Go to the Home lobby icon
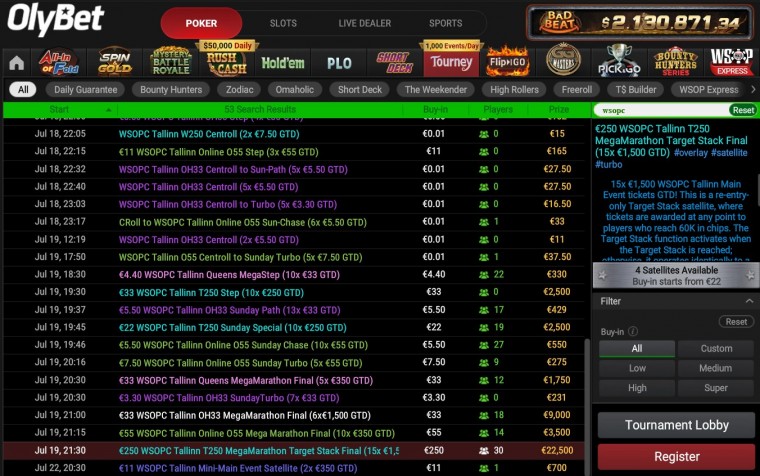 [16, 63]
